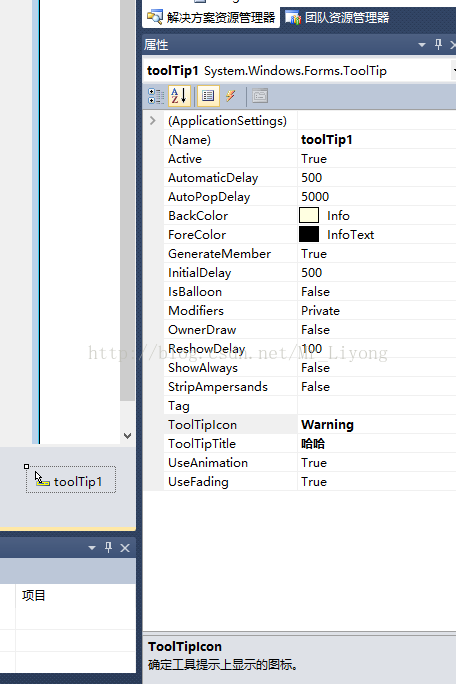This screenshot has width=456, height=684.
Task: Select the Modifiers value Private
Action: (x=377, y=311)
